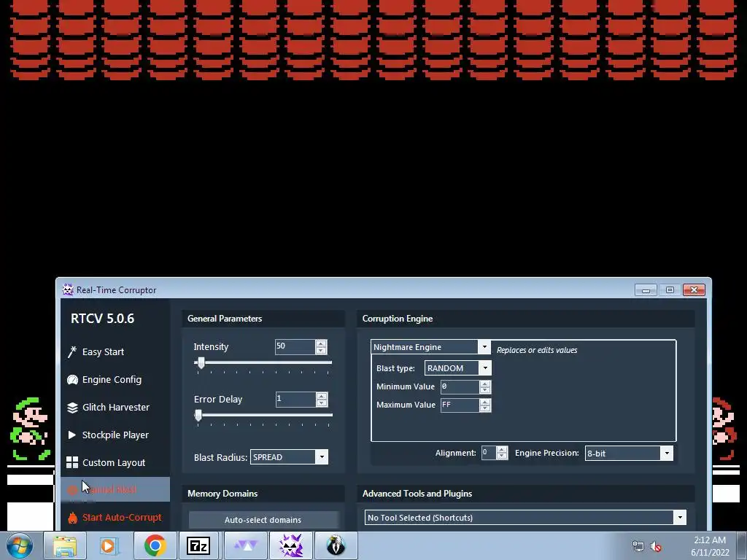Decrease Intensity with the down arrow
747x560 pixels.
tap(321, 351)
